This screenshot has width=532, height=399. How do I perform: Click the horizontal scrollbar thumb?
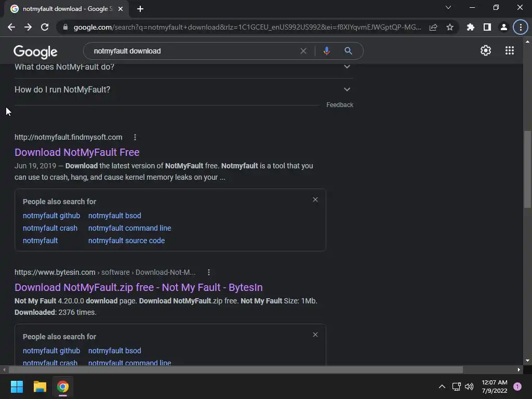coord(236,369)
